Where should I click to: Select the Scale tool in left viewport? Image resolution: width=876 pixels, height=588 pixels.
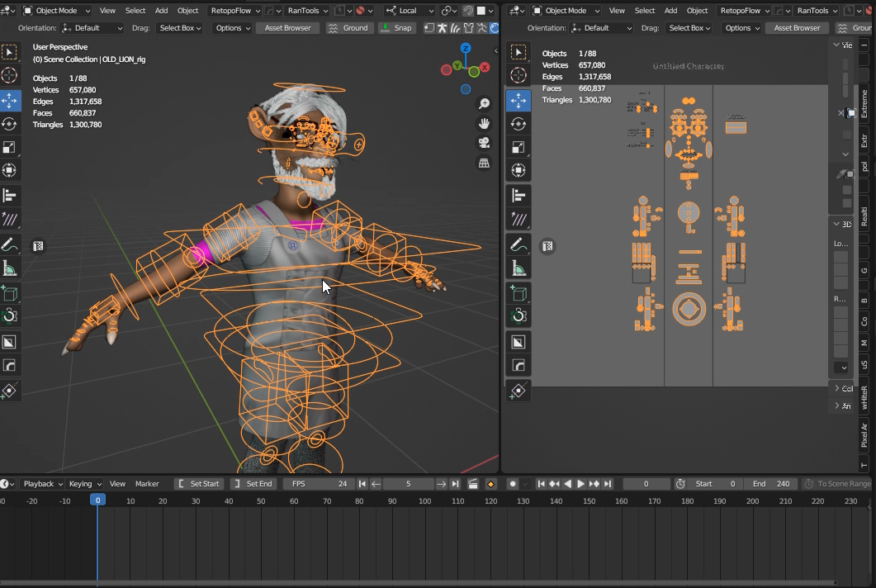click(x=9, y=147)
